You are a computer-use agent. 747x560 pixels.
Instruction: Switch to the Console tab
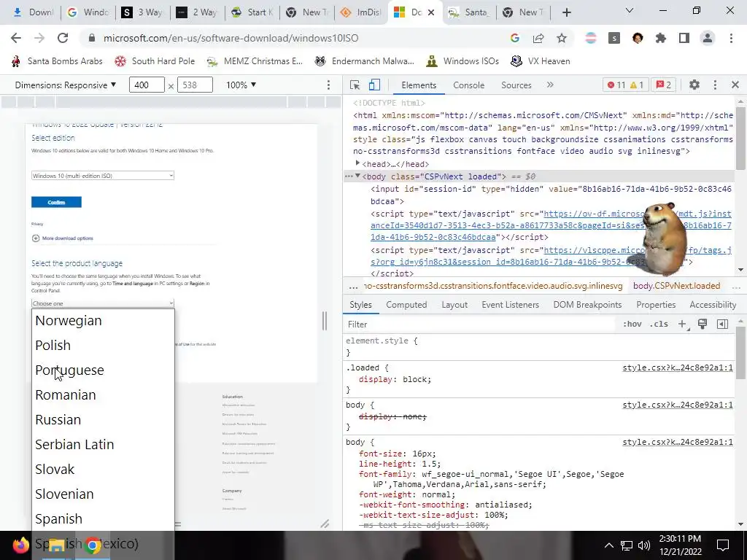click(x=469, y=85)
